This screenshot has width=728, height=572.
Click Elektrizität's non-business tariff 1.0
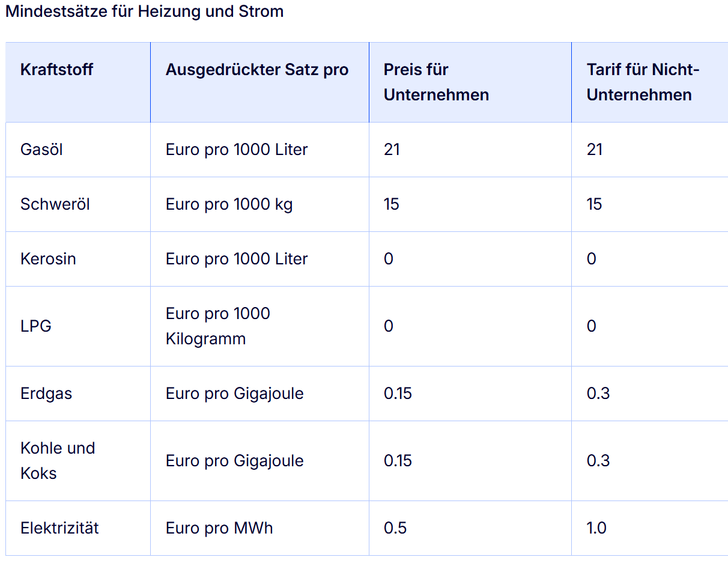click(597, 528)
